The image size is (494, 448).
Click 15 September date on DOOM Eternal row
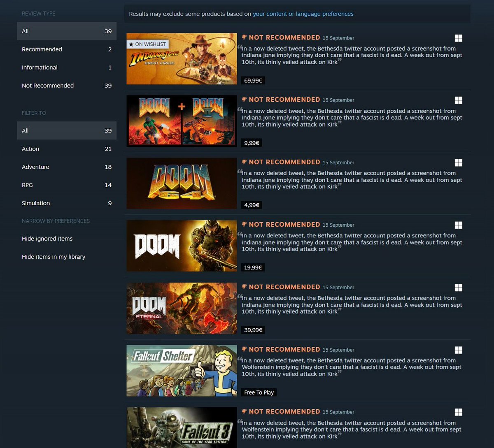(x=338, y=288)
